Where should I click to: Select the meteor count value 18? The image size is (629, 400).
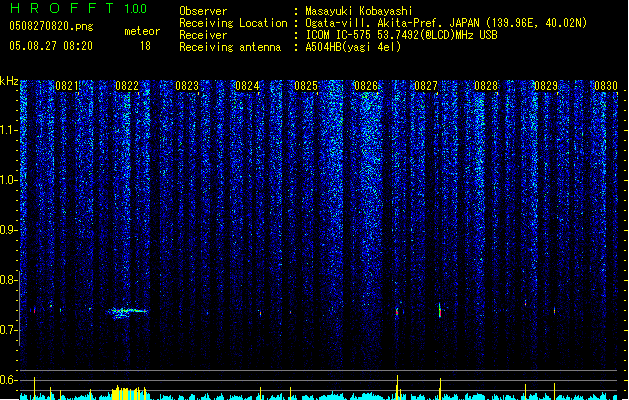point(145,46)
